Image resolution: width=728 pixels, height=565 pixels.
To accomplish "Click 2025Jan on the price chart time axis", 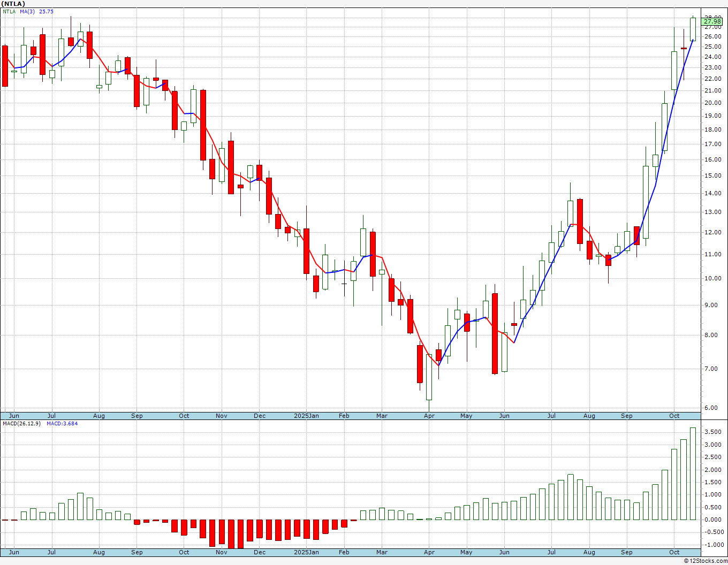I will pos(306,416).
